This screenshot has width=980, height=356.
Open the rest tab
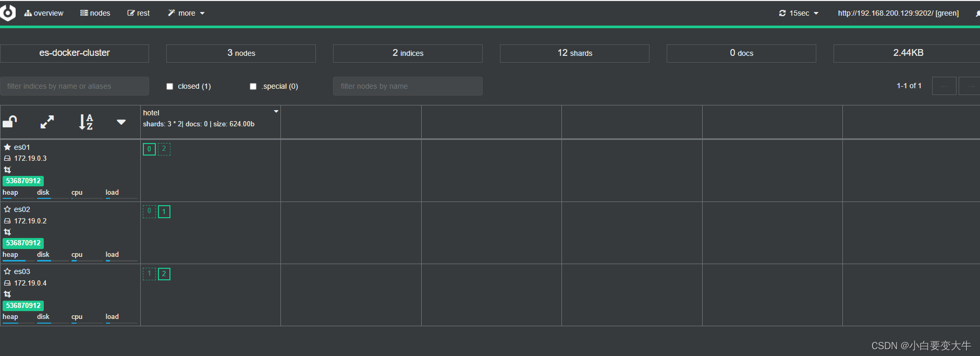138,13
